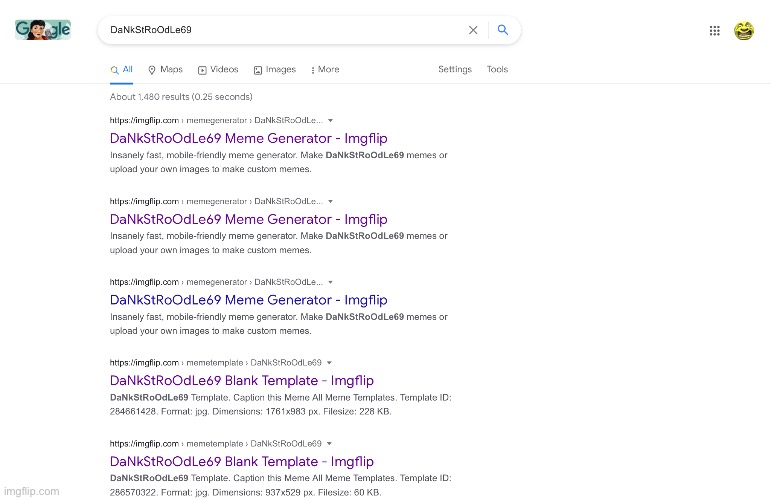Screen dimensions: 771x500
Task: Open third, unvisited Meme Generator - Imgflip result
Action: (x=248, y=300)
